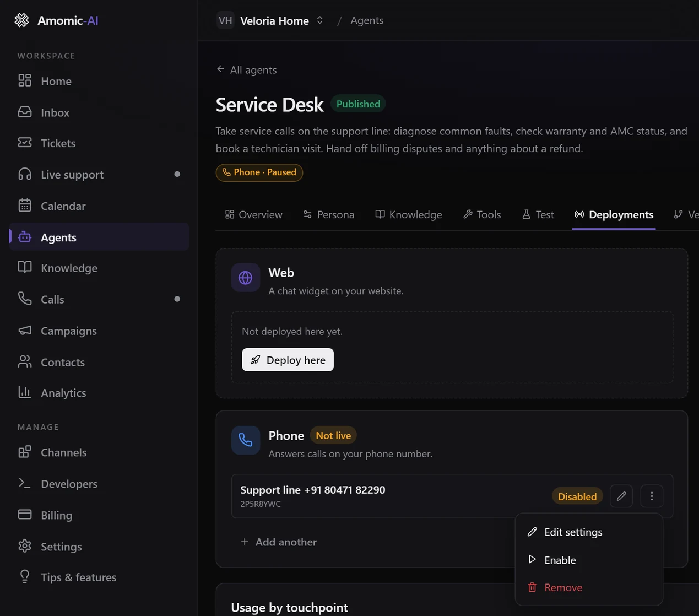Go to the Inbox page
The height and width of the screenshot is (616, 699).
click(99, 112)
